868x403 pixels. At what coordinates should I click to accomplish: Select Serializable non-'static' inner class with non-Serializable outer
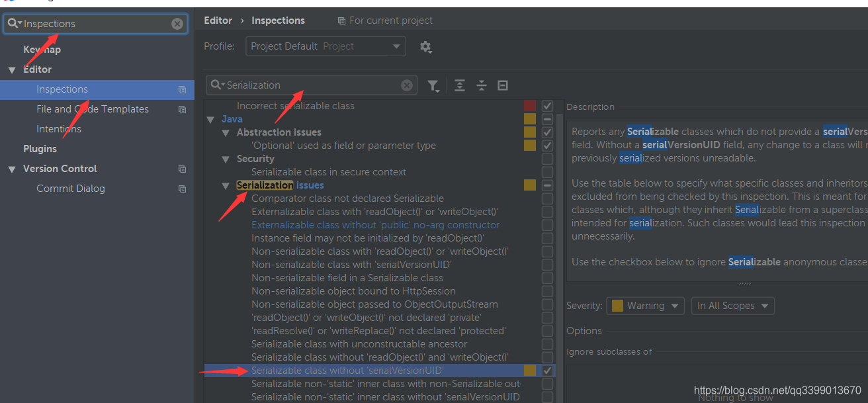(x=386, y=384)
